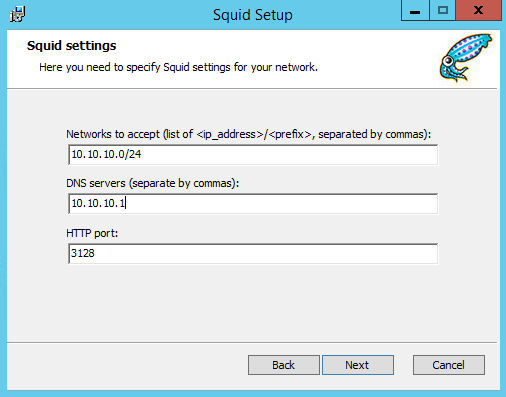
Task: Click on the 10.10.10.1 DNS address value
Action: coord(98,203)
